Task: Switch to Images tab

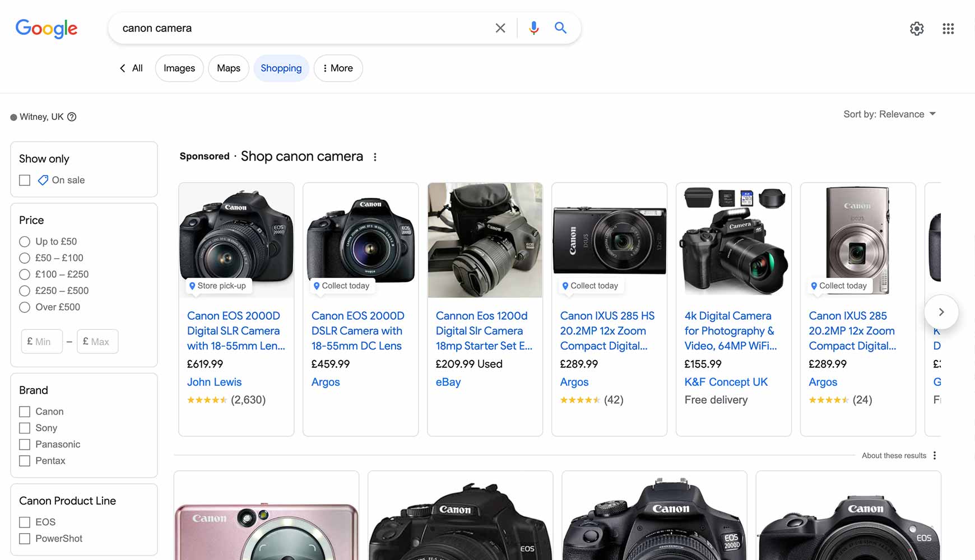Action: click(x=179, y=68)
